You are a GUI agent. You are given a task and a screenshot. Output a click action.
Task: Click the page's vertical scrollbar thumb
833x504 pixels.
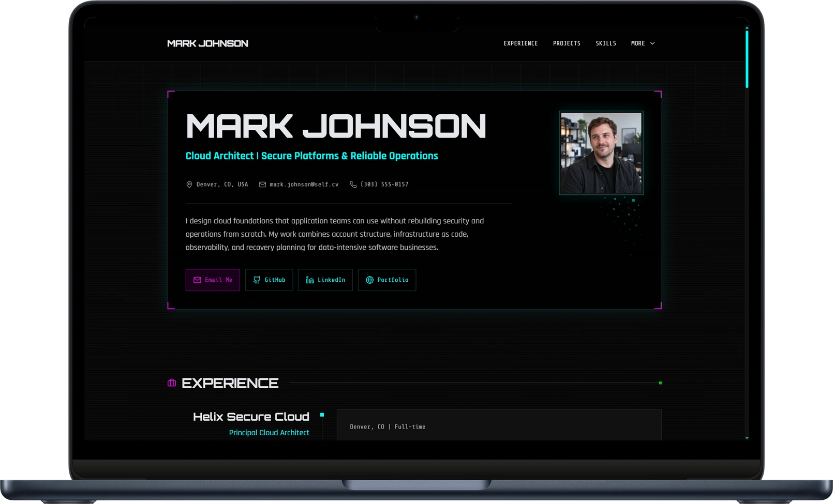747,59
